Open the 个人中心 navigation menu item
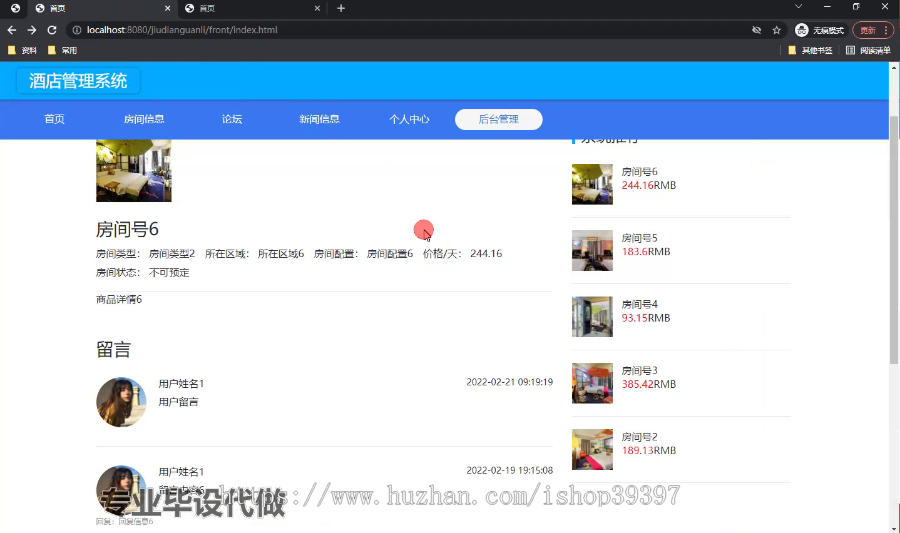 pyautogui.click(x=409, y=119)
